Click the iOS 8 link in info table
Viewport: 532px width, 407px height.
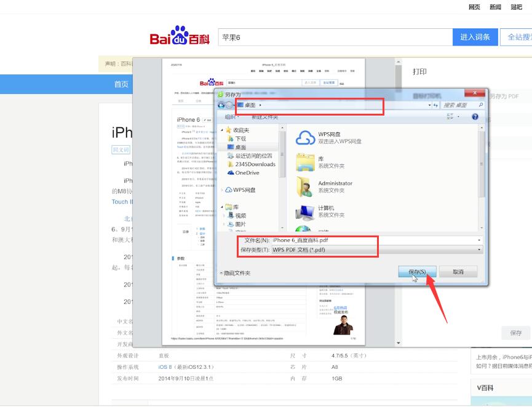pyautogui.click(x=165, y=367)
